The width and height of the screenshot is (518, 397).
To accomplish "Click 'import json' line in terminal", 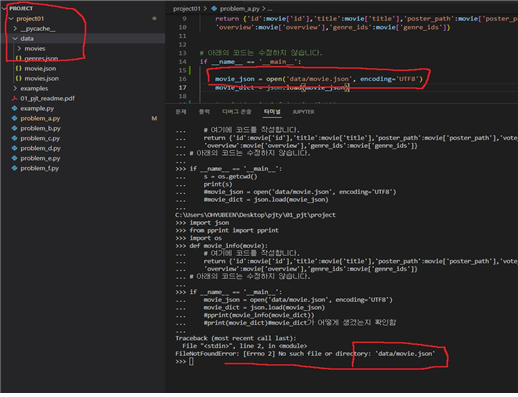I will [x=209, y=223].
